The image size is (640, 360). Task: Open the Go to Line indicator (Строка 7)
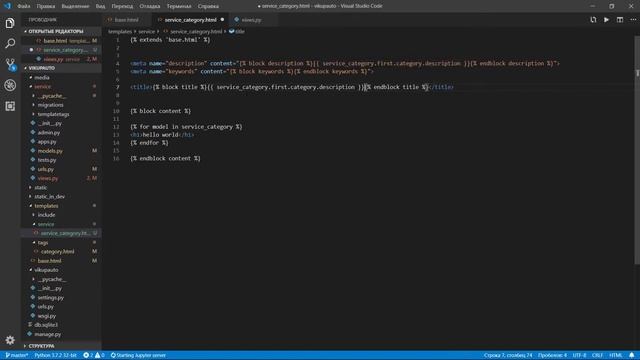[508, 355]
